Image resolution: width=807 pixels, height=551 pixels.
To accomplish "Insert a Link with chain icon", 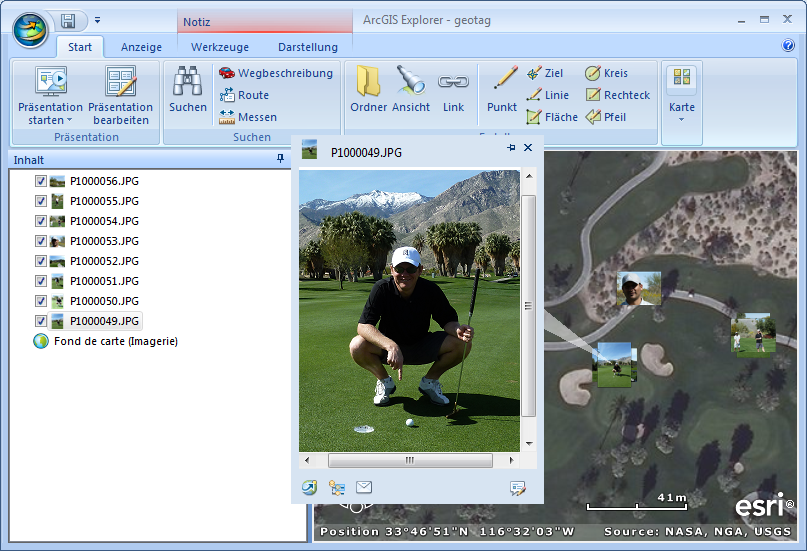I will pyautogui.click(x=453, y=82).
